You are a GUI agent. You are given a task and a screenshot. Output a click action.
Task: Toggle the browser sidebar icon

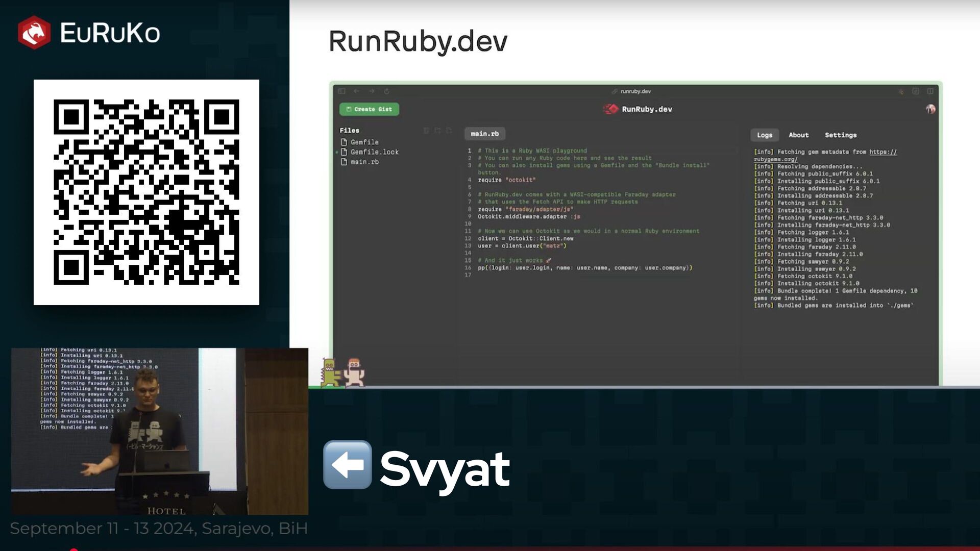tap(341, 91)
